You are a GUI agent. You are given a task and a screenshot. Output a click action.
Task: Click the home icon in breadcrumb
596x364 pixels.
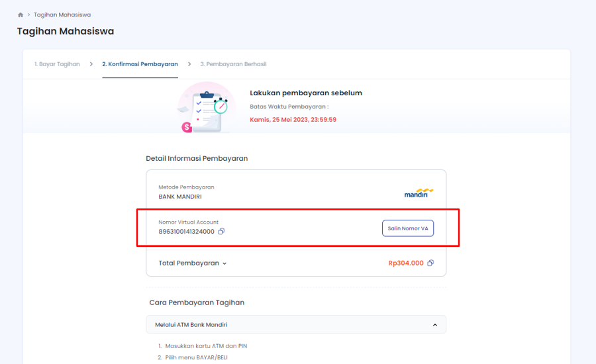coord(21,15)
